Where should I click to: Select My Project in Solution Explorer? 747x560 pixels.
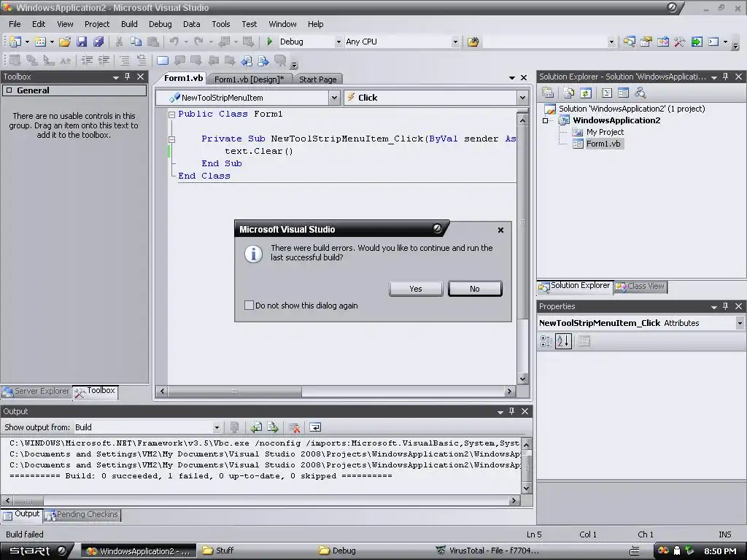point(605,132)
